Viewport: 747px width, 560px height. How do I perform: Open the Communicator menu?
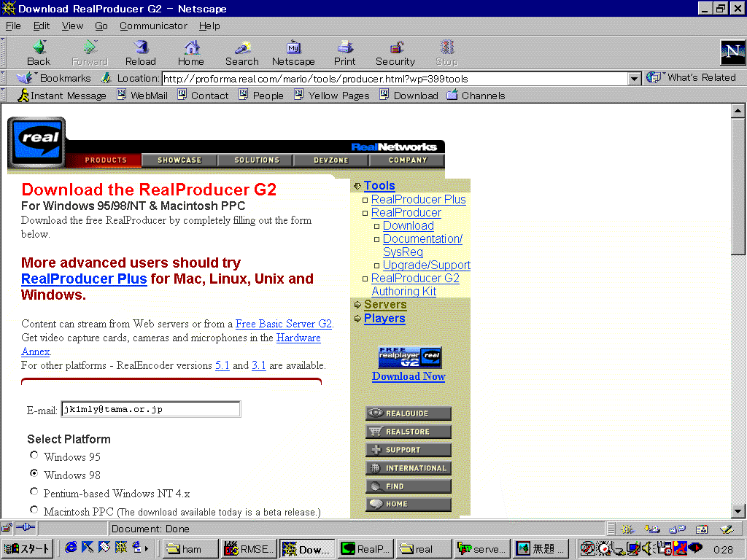(153, 26)
